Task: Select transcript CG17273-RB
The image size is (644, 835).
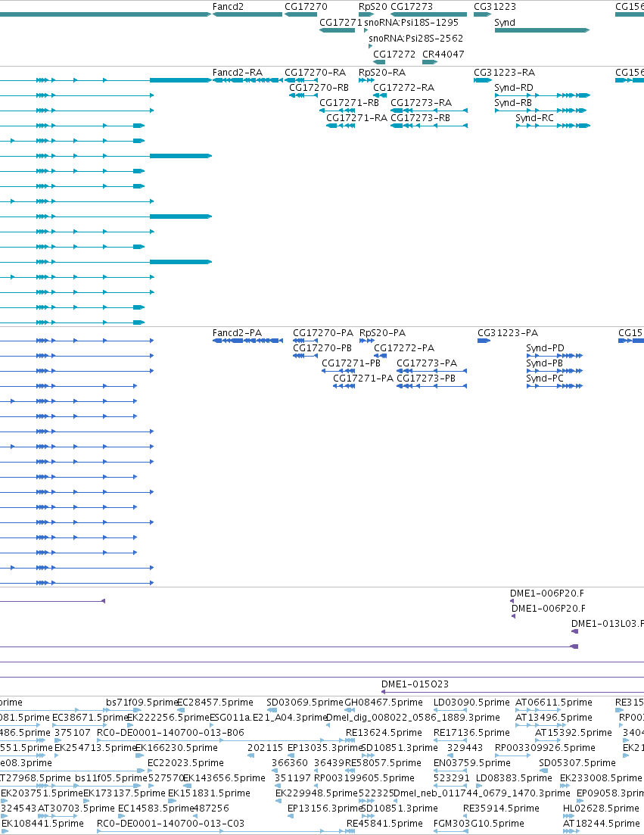Action: point(421,117)
